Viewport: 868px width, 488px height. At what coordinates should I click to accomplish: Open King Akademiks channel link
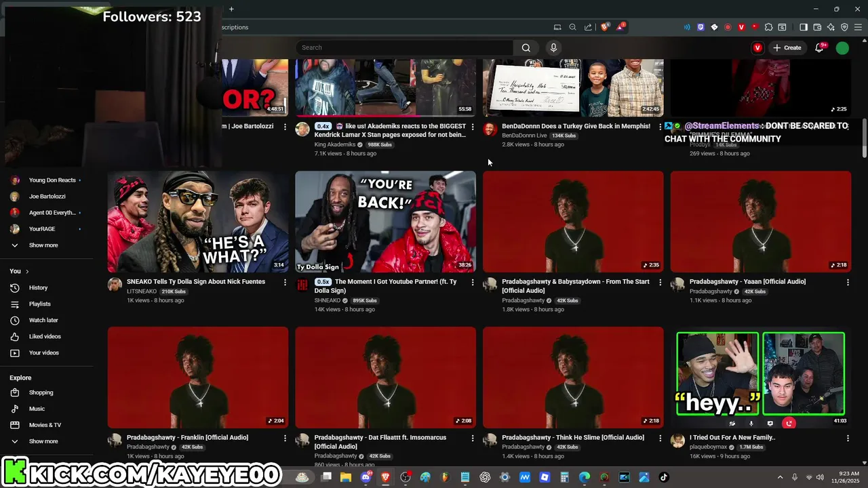tap(335, 144)
